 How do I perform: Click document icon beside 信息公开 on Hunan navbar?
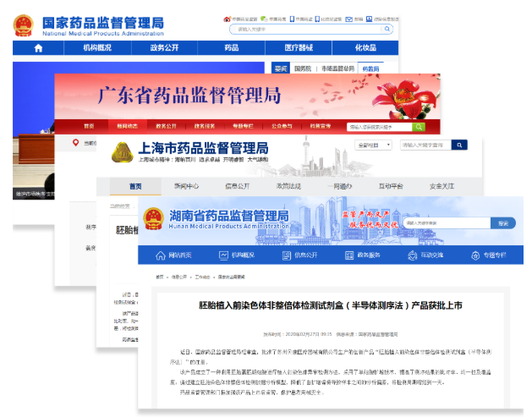(287, 255)
